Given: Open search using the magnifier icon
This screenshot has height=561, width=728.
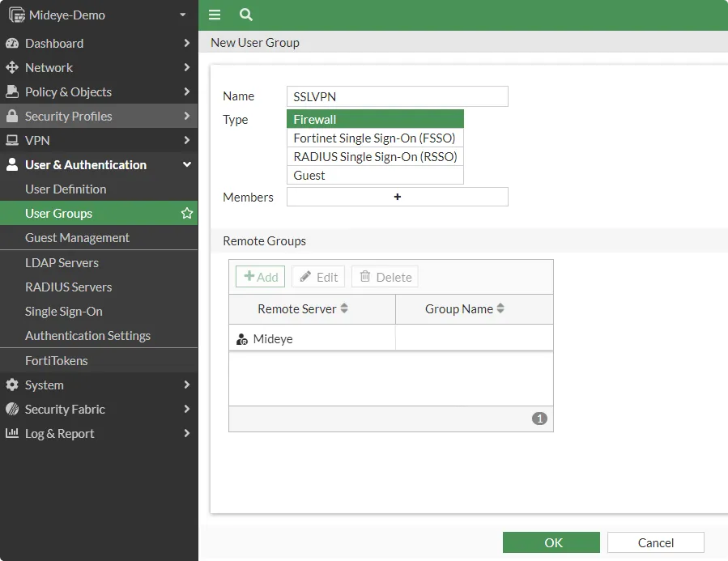Looking at the screenshot, I should coord(245,15).
